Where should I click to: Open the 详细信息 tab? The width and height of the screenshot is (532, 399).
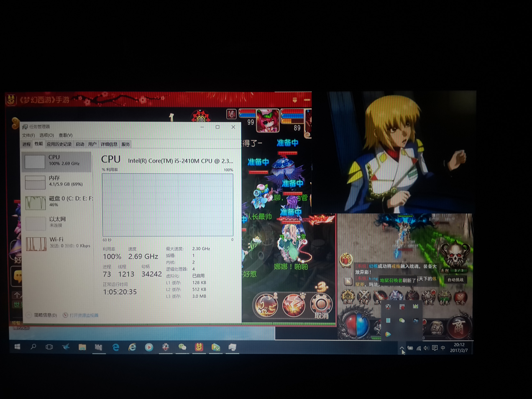(x=109, y=144)
